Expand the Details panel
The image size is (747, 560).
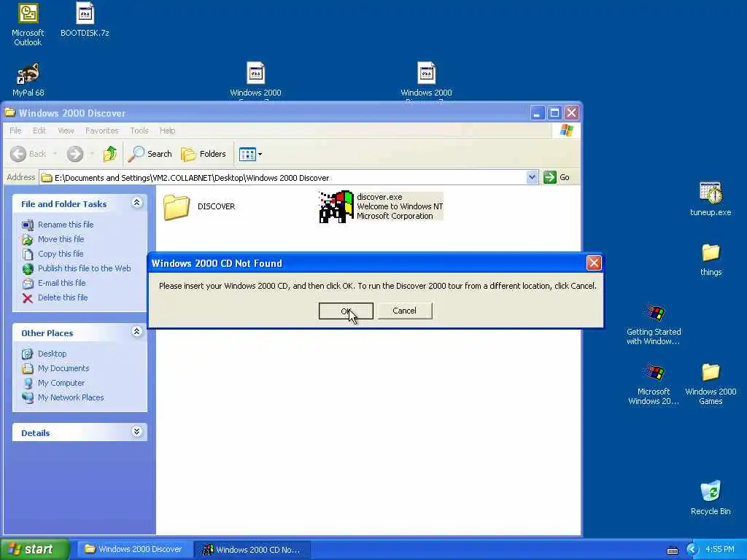136,432
